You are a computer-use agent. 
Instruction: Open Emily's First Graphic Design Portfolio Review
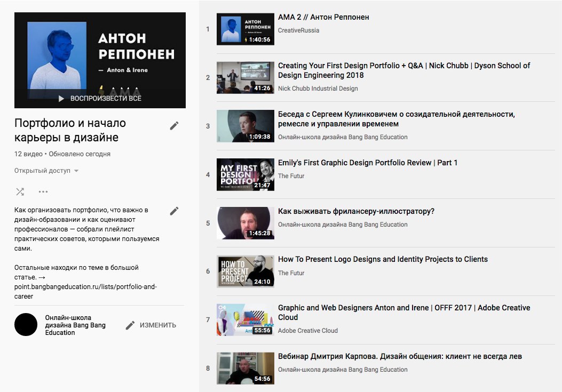click(368, 163)
